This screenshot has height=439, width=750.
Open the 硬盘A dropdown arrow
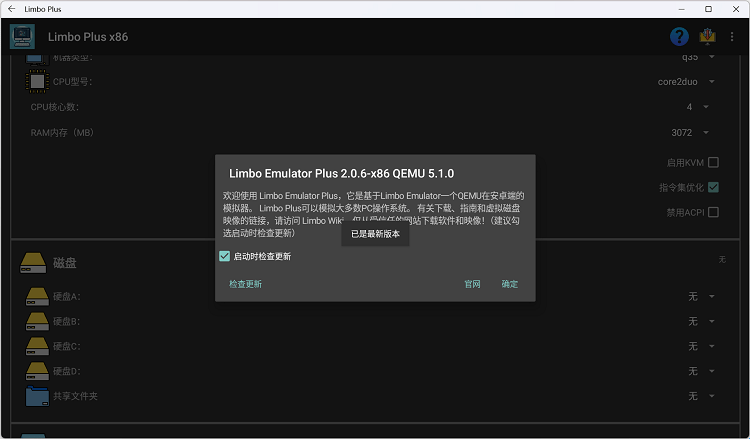coord(712,296)
